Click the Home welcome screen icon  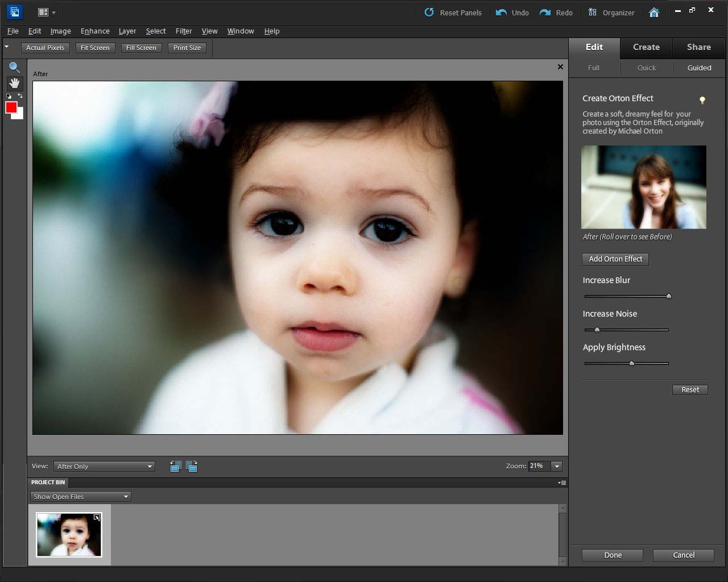point(654,13)
